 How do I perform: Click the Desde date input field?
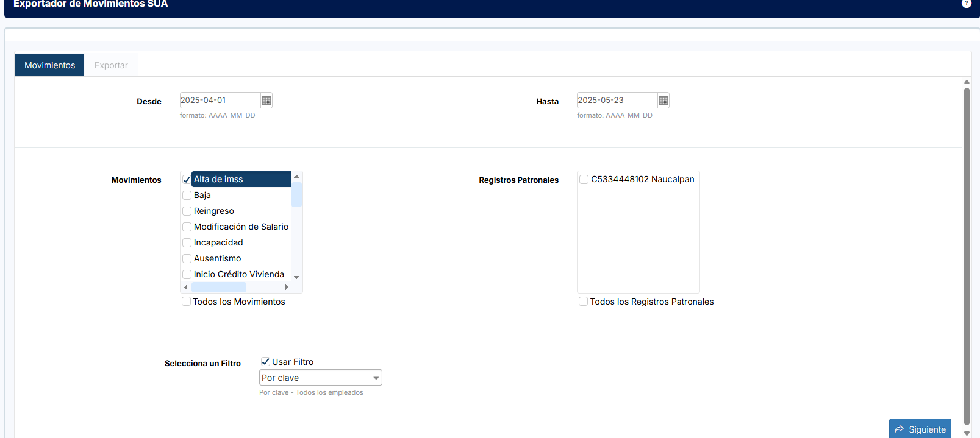coord(220,101)
